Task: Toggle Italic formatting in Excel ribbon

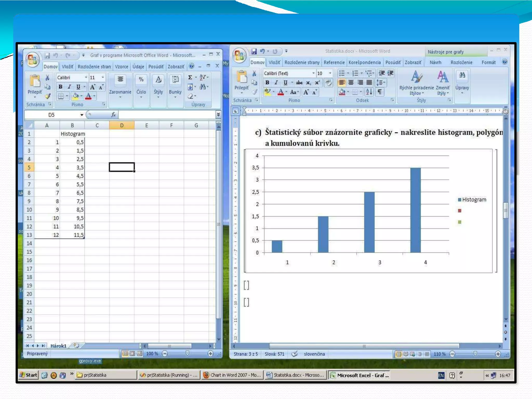Action: (x=69, y=87)
